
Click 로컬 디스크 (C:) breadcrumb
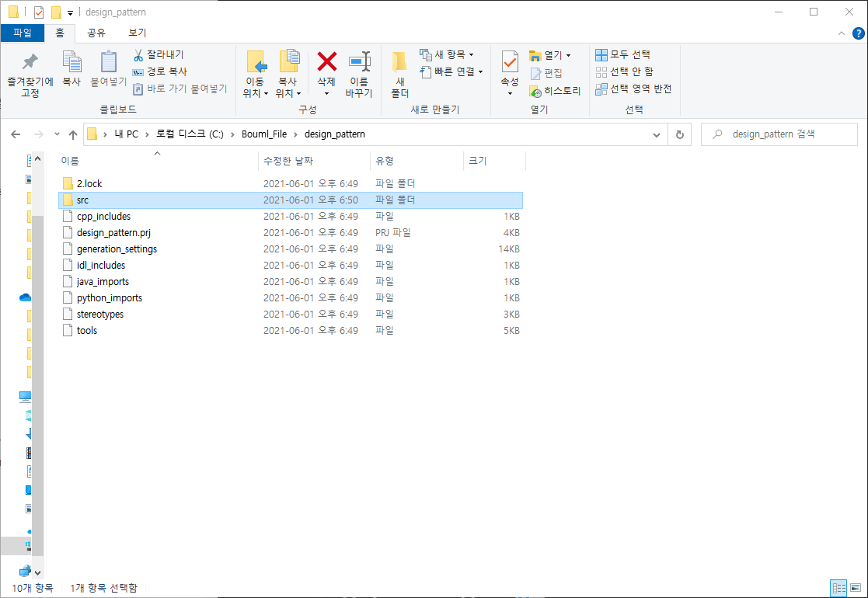click(190, 134)
